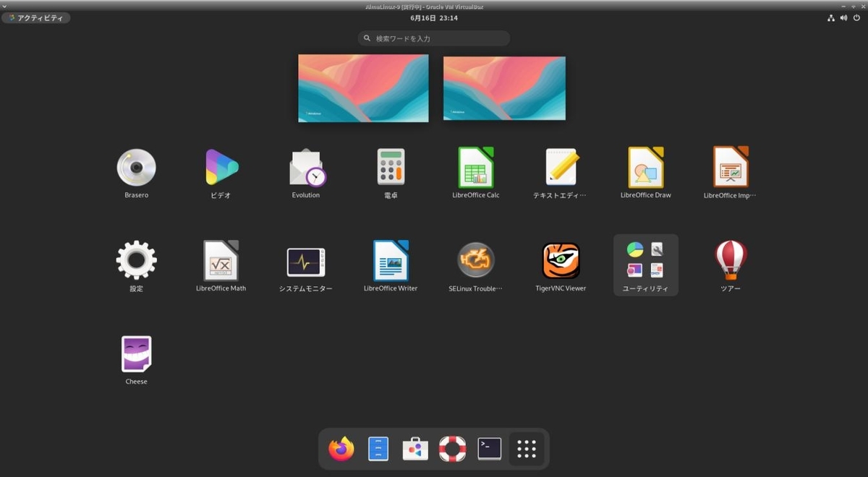This screenshot has height=477, width=868.
Task: Open the Files manager in the dock
Action: (378, 449)
